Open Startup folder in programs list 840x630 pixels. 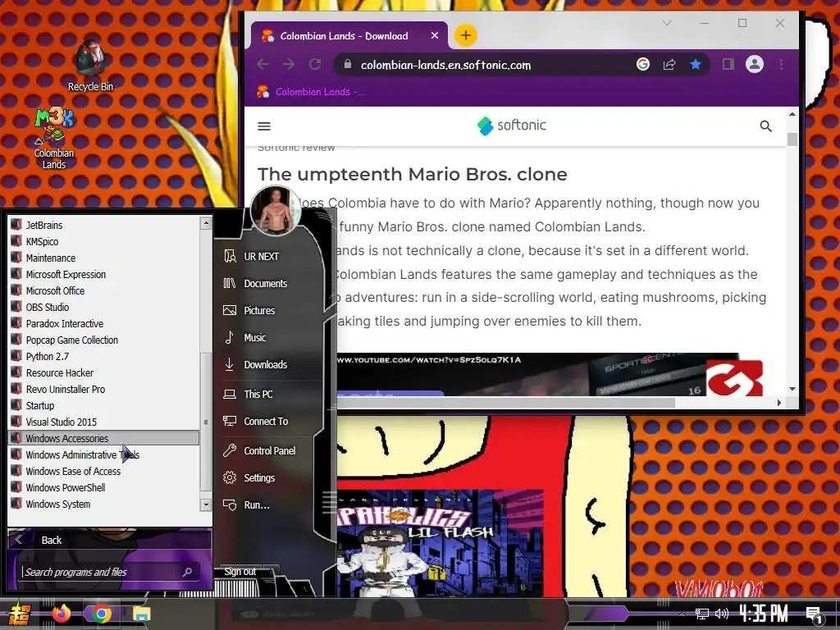pyautogui.click(x=104, y=406)
